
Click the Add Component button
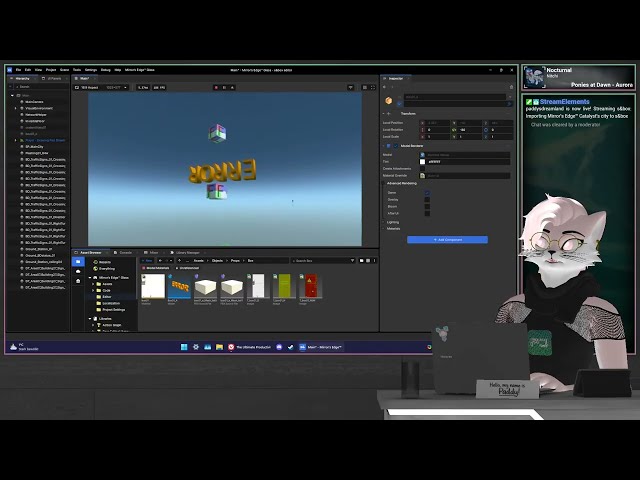point(447,240)
